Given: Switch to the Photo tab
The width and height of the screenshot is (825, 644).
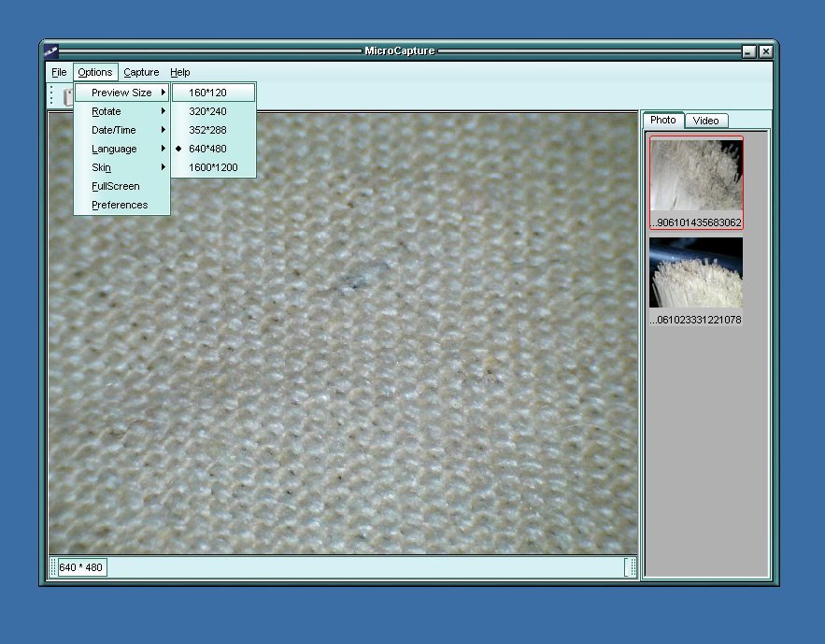Looking at the screenshot, I should point(663,120).
